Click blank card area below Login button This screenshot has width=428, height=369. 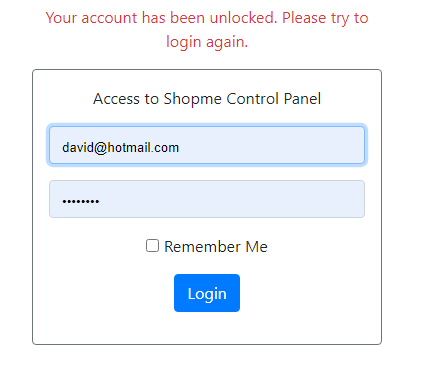pos(207,328)
